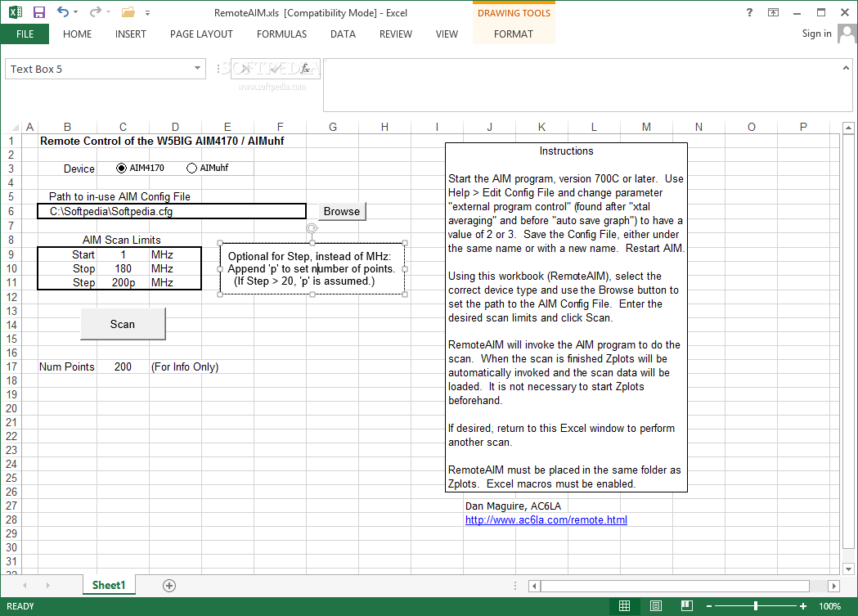Screen dimensions: 858x616
Task: Click the zoom in plus button
Action: tap(802, 606)
